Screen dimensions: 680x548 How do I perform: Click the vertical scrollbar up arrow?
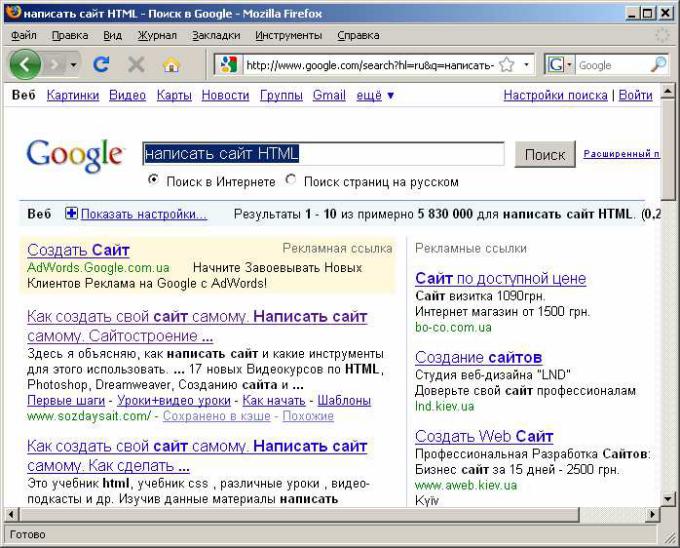(667, 91)
